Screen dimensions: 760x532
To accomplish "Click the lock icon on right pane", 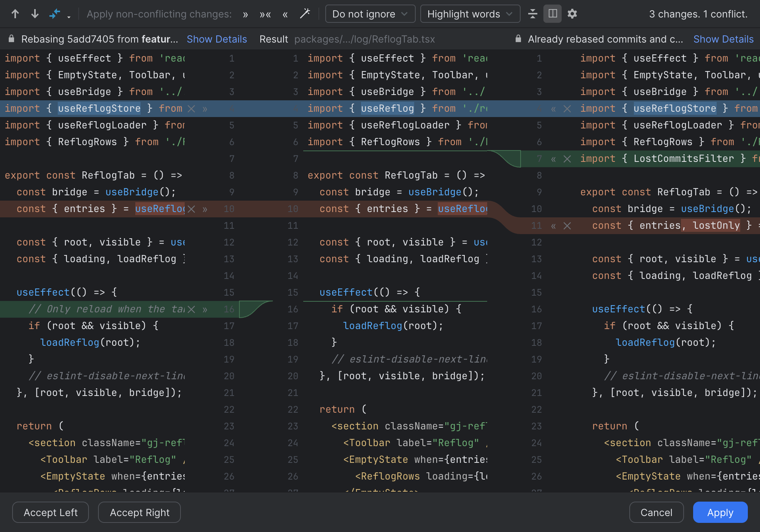I will tap(518, 39).
